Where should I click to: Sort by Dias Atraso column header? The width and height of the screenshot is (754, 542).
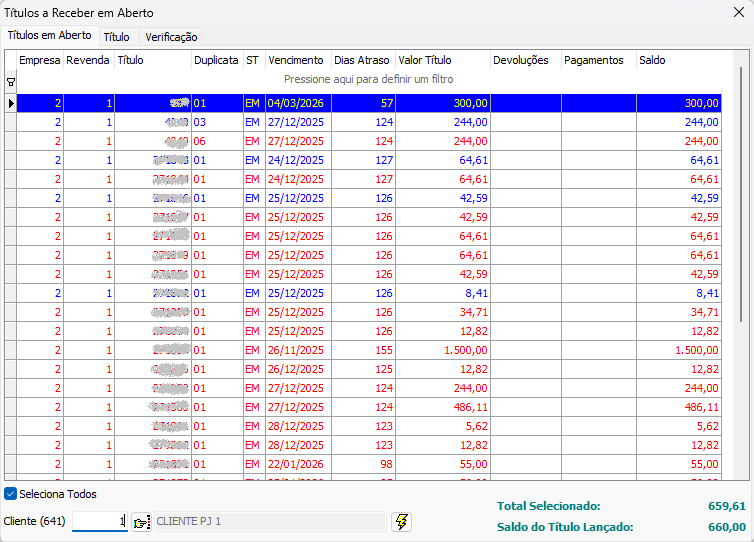point(363,60)
